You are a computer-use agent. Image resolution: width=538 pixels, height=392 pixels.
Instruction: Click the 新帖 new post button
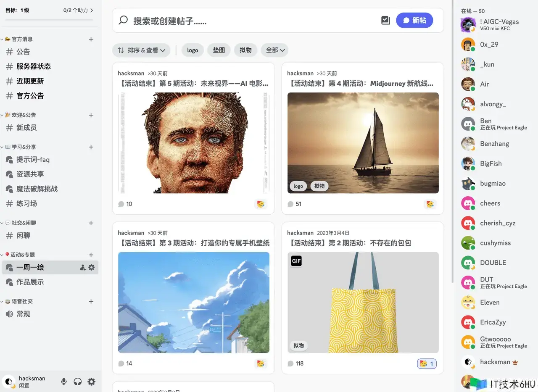tap(414, 20)
